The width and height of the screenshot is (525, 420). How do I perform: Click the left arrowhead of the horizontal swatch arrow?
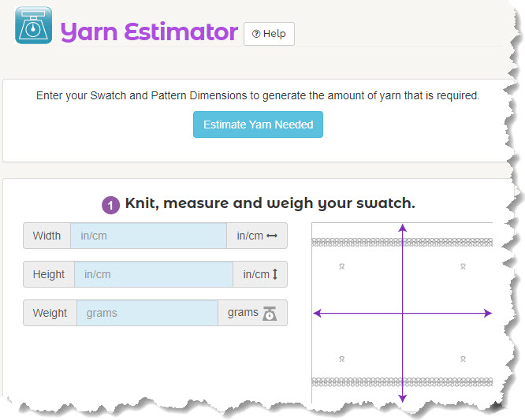point(317,314)
